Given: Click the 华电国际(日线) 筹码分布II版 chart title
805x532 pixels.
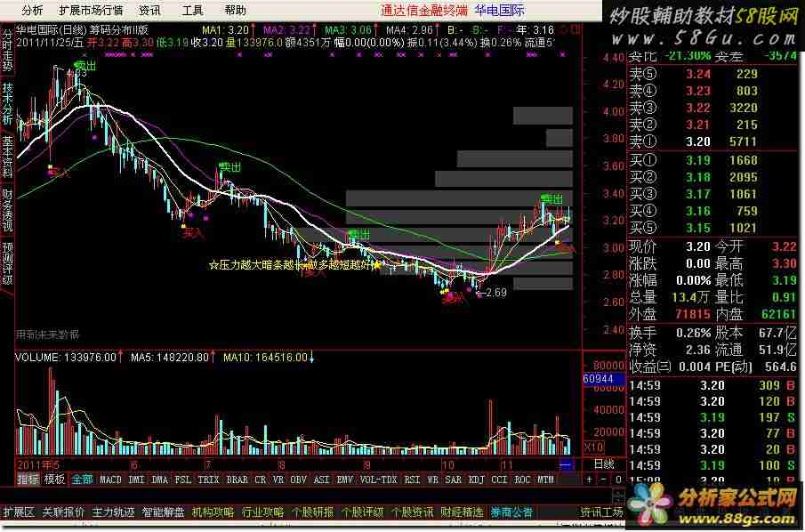Looking at the screenshot, I should point(82,30).
